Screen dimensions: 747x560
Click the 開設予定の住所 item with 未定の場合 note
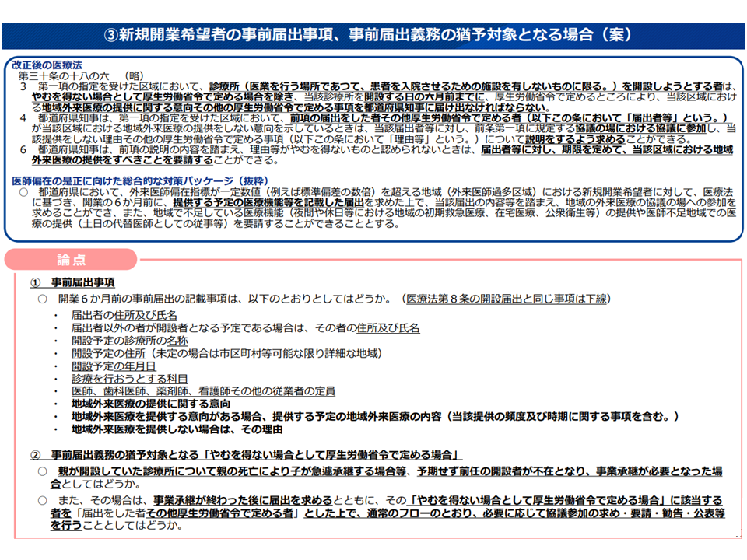click(x=226, y=353)
